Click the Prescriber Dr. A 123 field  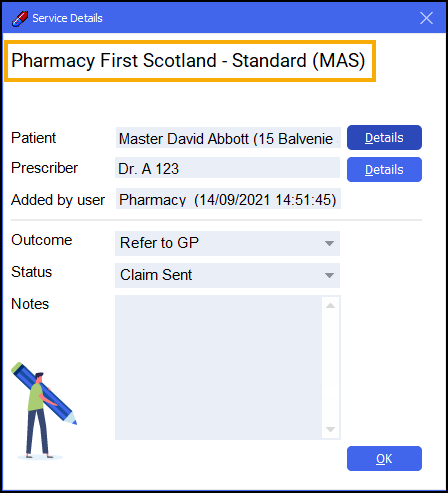[x=227, y=168]
